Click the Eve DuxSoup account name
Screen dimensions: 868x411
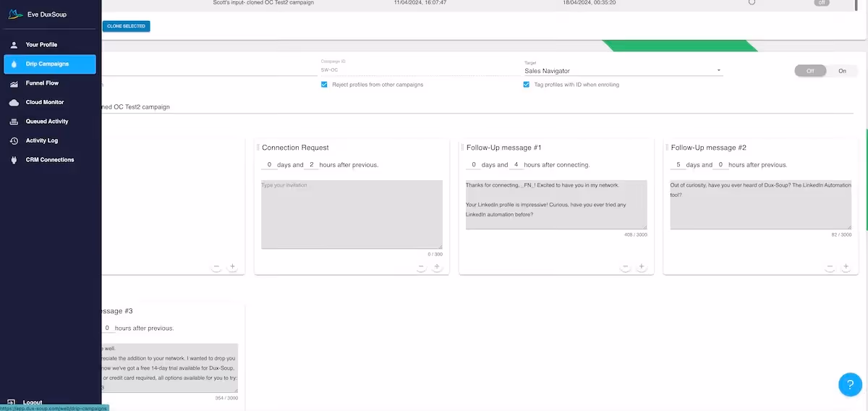click(47, 14)
